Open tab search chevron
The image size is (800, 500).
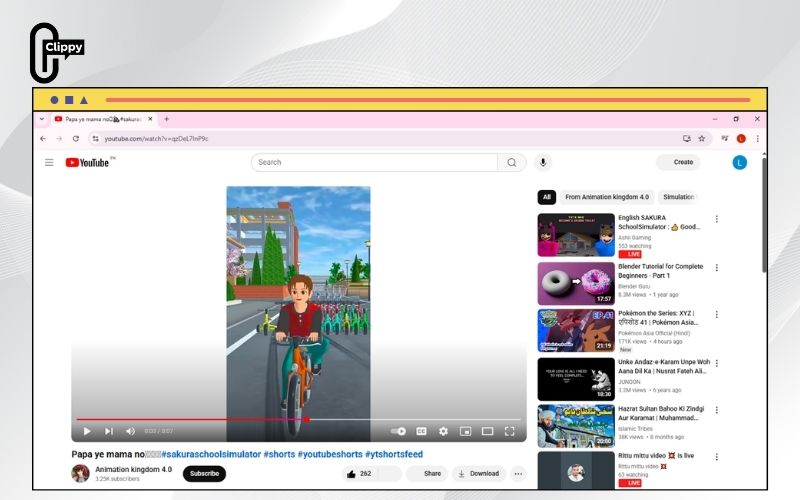coord(42,119)
